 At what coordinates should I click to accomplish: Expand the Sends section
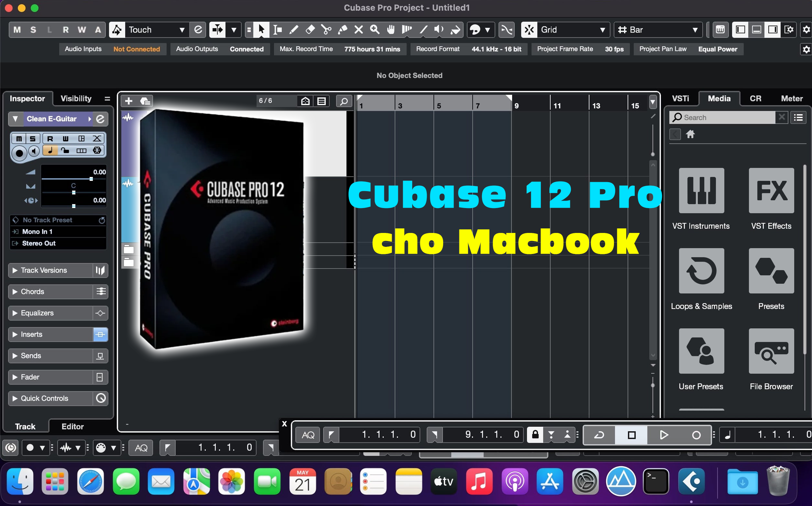click(50, 356)
